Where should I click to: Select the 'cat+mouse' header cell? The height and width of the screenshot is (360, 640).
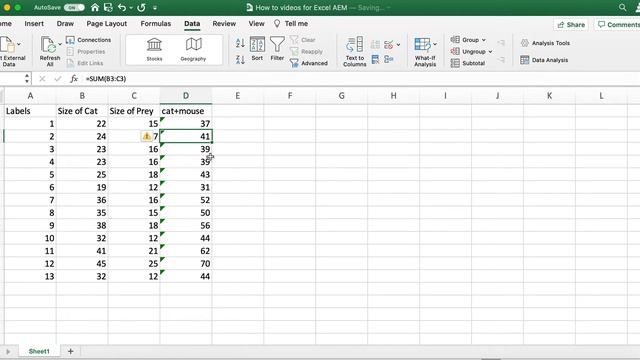pos(186,111)
